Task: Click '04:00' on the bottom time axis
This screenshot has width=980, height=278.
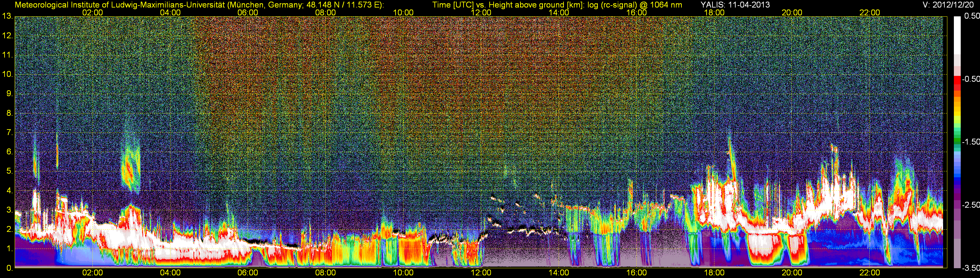Action: click(170, 273)
